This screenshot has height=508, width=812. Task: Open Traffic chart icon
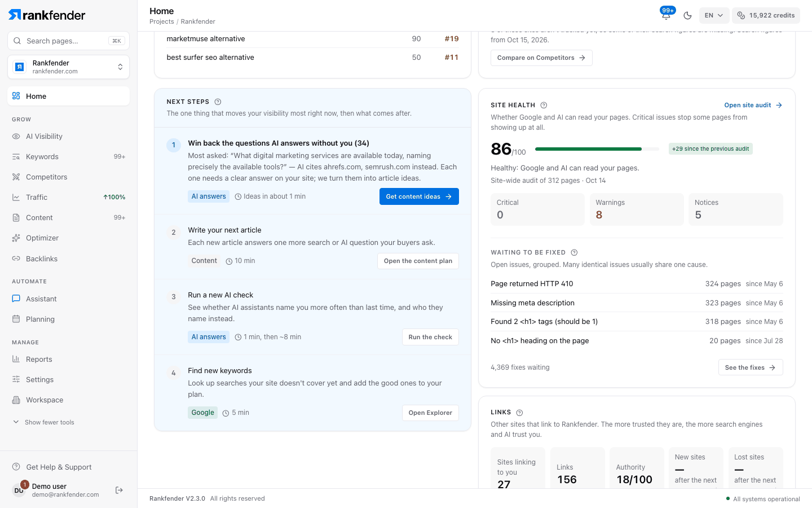pos(16,198)
